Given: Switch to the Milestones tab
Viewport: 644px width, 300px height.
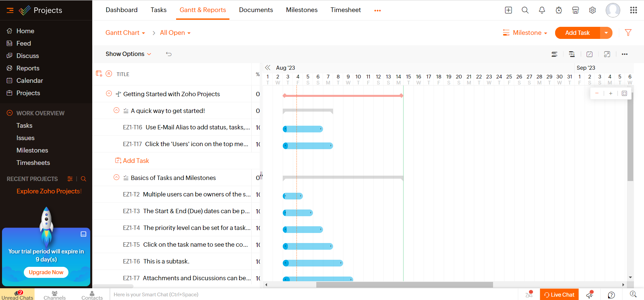Looking at the screenshot, I should pos(302,10).
